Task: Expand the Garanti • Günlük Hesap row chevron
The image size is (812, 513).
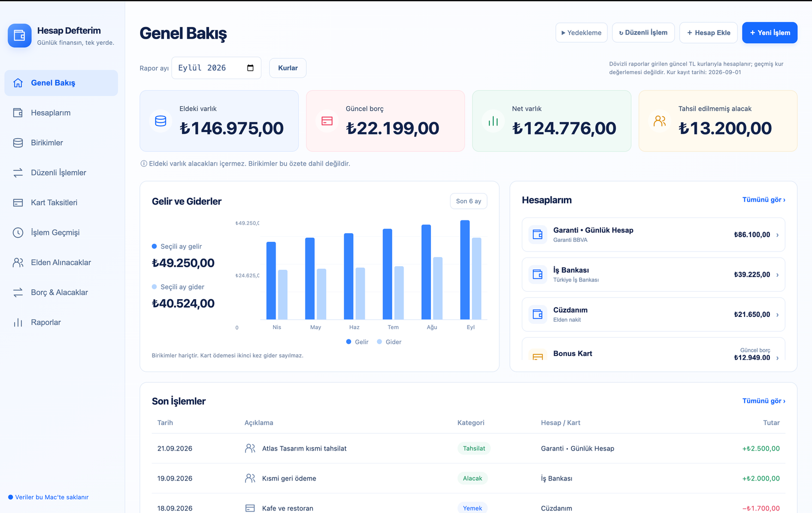Action: 777,235
